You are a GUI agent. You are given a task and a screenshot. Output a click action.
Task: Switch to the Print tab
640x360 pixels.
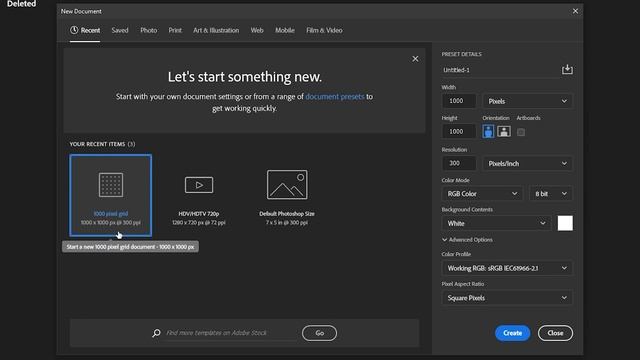(175, 30)
